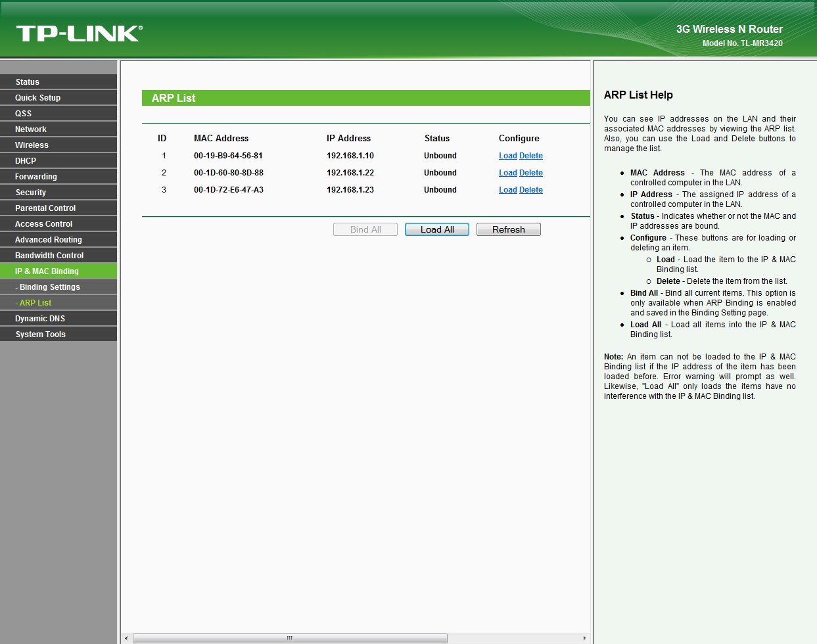Delete entry for 192.168.1.10
This screenshot has width=817, height=644.
[x=531, y=156]
